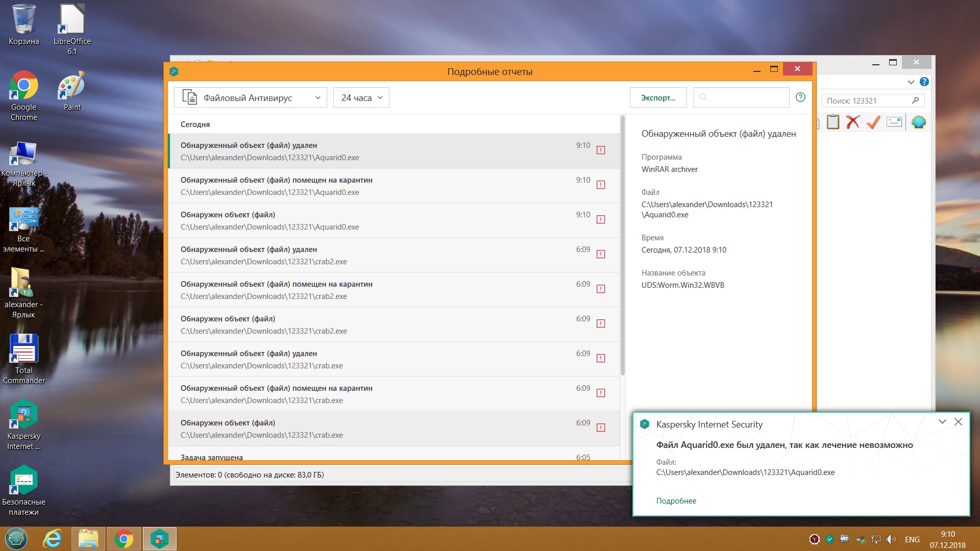The image size is (980, 551).
Task: Click the red delete X in the Explorer toolbar
Action: coord(853,122)
